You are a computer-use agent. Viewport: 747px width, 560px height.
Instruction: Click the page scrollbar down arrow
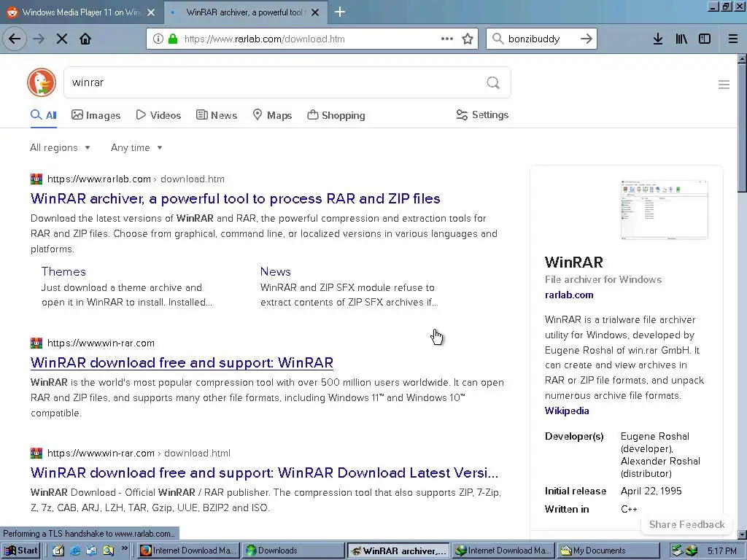pos(742,534)
